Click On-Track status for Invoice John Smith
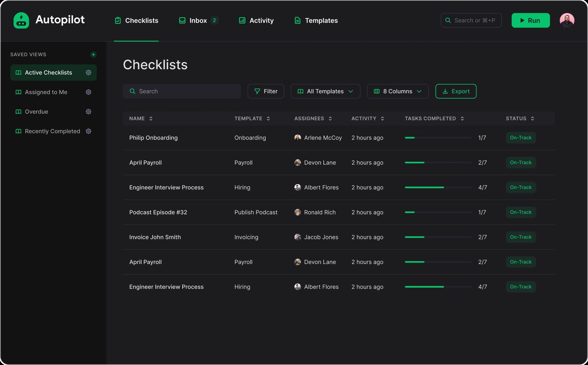This screenshot has width=588, height=365. (521, 237)
